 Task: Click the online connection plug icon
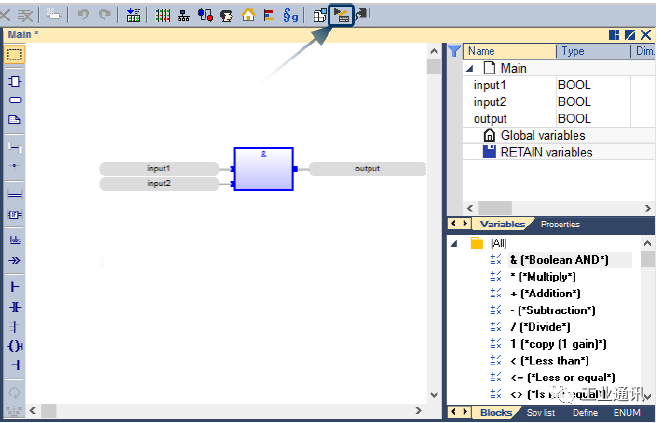pyautogui.click(x=363, y=15)
